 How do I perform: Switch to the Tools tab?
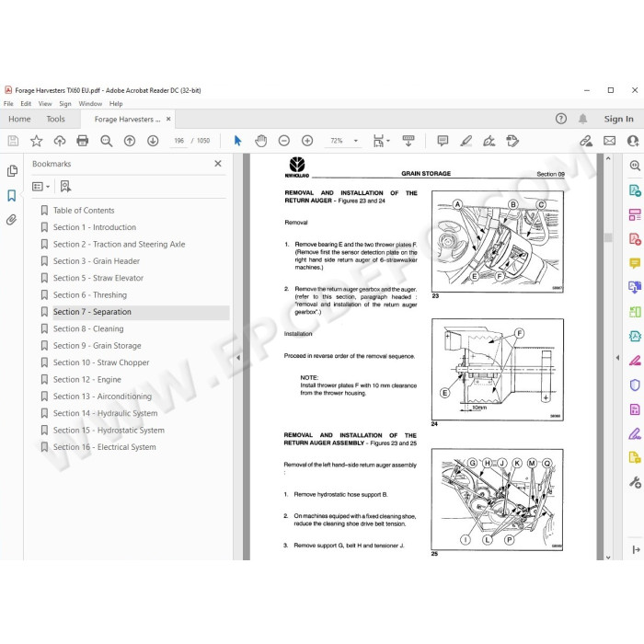(x=55, y=119)
